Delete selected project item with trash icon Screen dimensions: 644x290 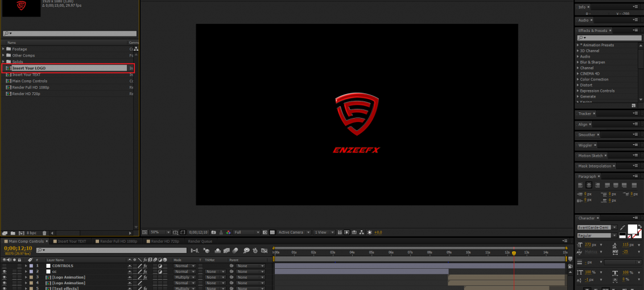[x=44, y=233]
